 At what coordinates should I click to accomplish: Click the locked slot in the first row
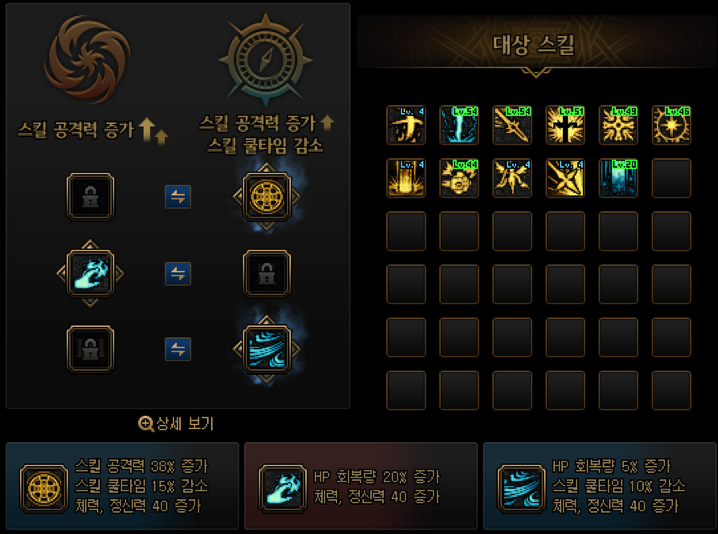pos(90,197)
